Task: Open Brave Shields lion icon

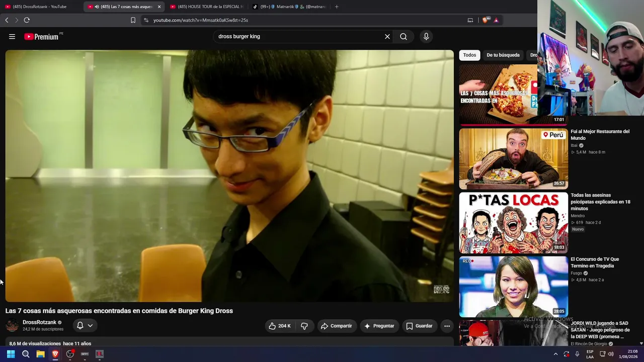Action: pyautogui.click(x=486, y=20)
